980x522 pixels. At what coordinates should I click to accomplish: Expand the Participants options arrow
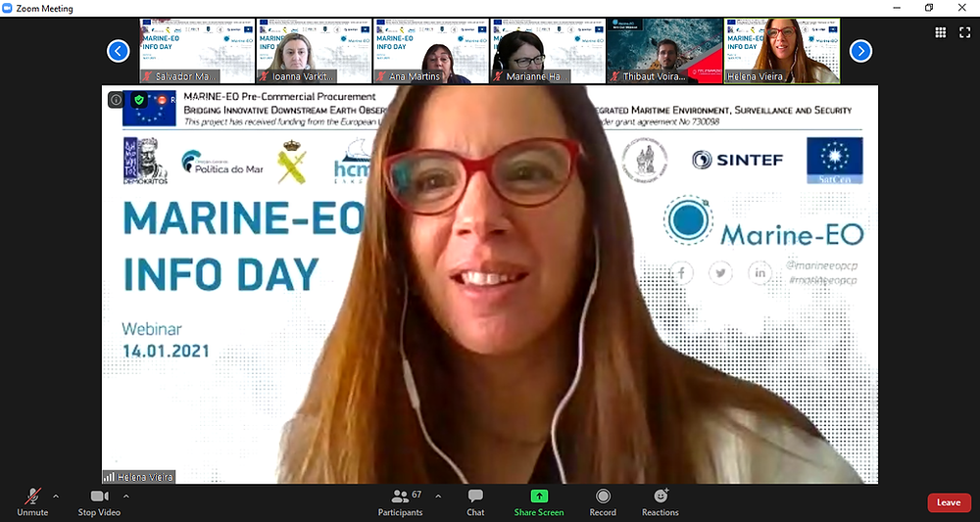point(438,497)
